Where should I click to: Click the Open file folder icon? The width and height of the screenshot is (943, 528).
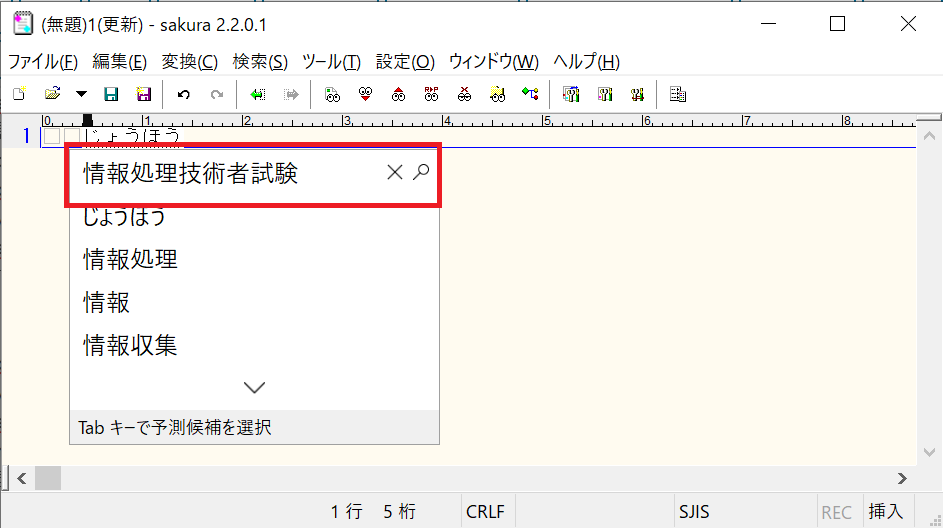52,94
